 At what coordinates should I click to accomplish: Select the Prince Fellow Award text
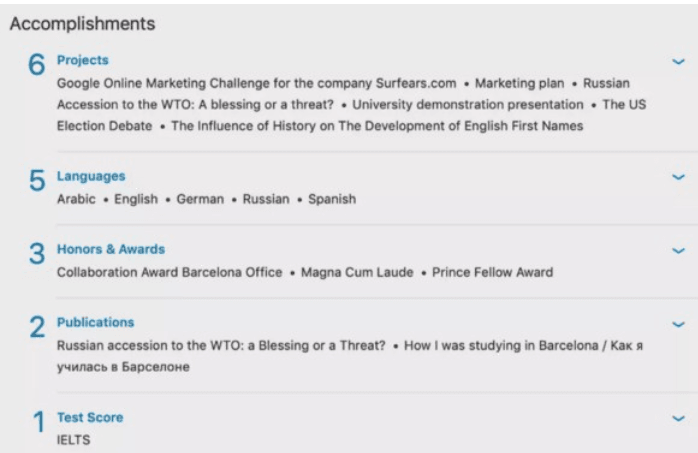point(492,272)
